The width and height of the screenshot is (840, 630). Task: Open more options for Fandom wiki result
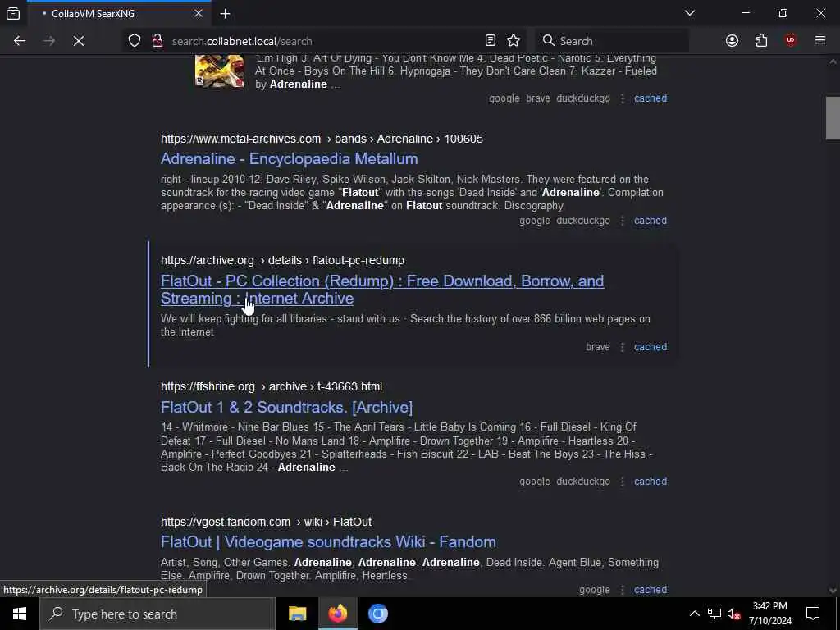click(x=623, y=590)
